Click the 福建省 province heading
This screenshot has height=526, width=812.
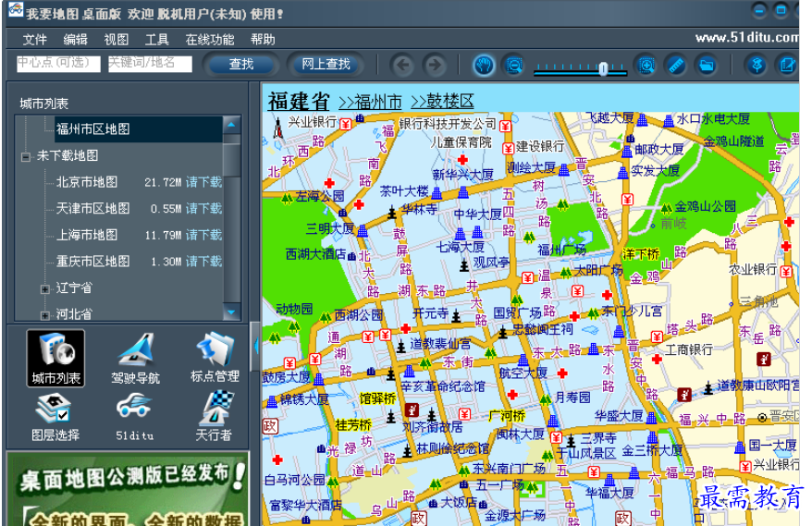click(x=299, y=102)
